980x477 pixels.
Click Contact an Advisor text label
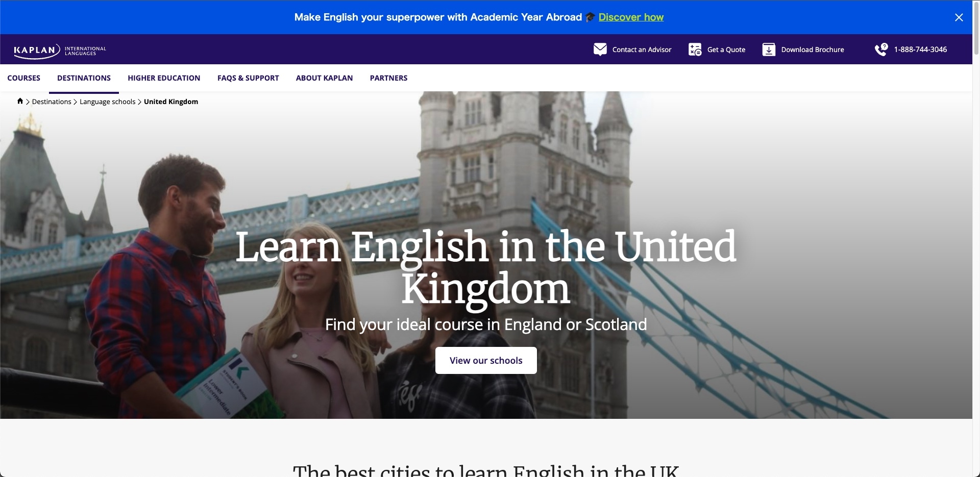tap(642, 49)
